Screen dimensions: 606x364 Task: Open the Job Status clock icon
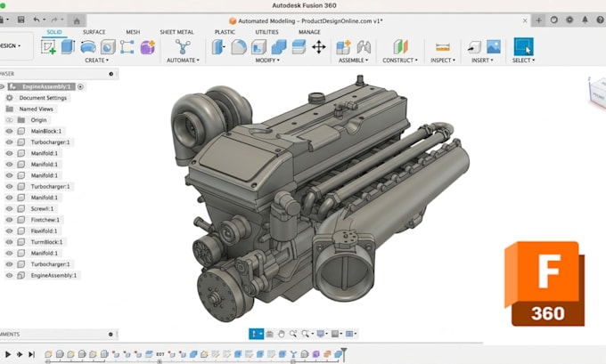click(554, 20)
